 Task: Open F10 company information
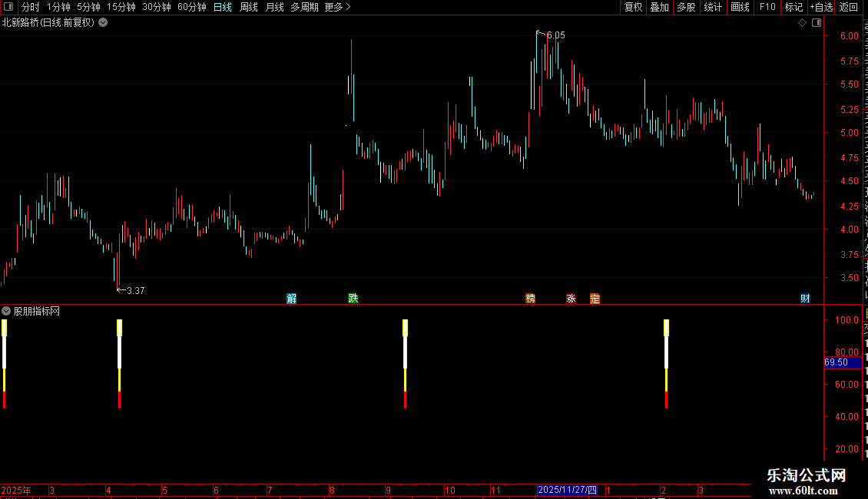[767, 7]
